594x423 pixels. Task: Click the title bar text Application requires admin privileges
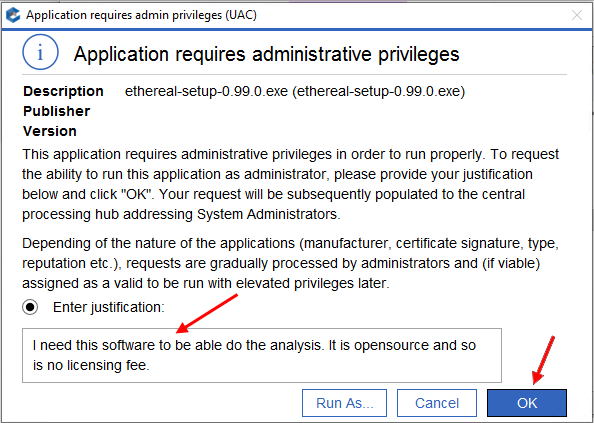click(x=141, y=16)
